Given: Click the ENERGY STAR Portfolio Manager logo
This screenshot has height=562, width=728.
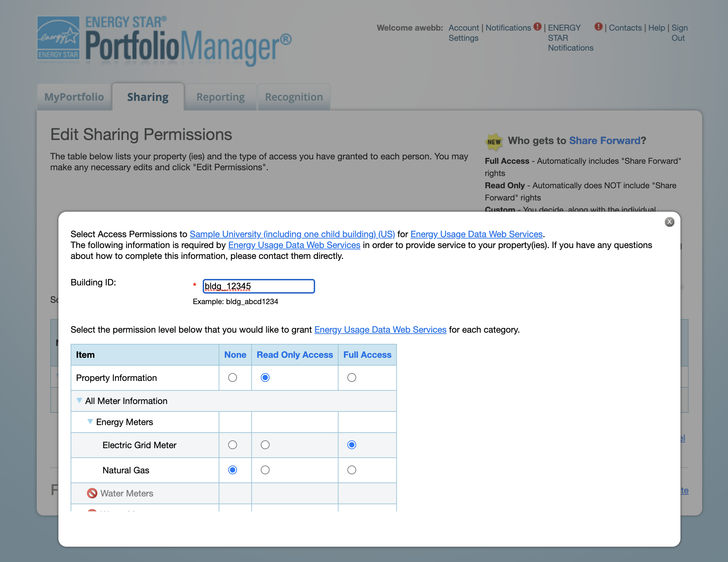Looking at the screenshot, I should click(x=164, y=41).
